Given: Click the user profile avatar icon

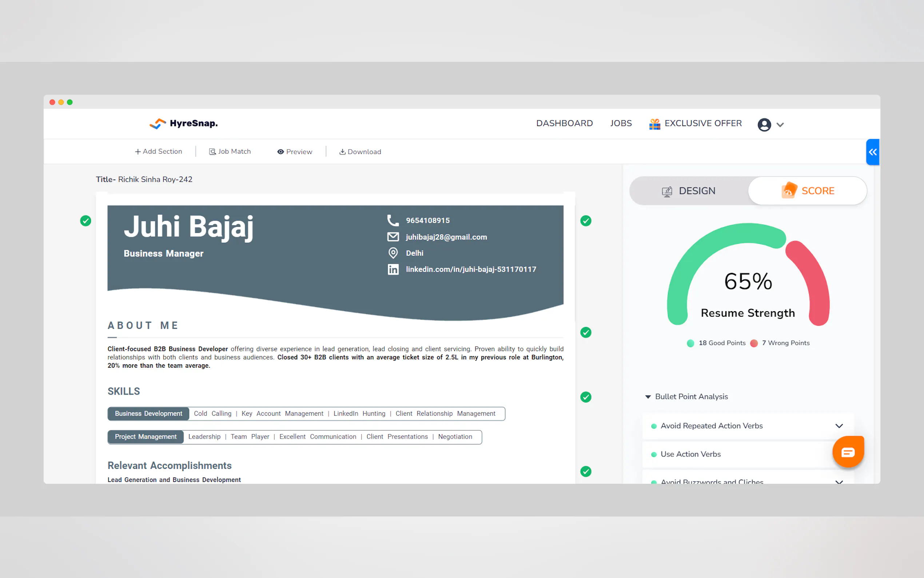Looking at the screenshot, I should pyautogui.click(x=764, y=124).
